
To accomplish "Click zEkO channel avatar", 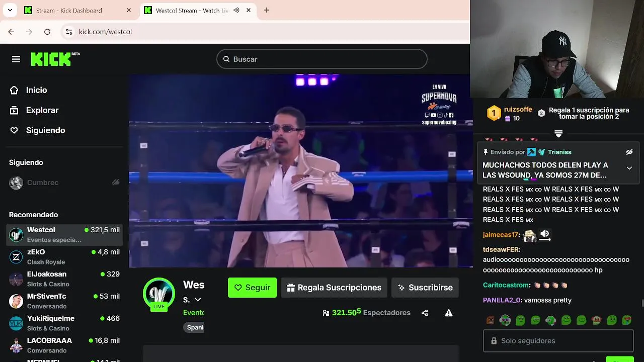I will pos(16,257).
